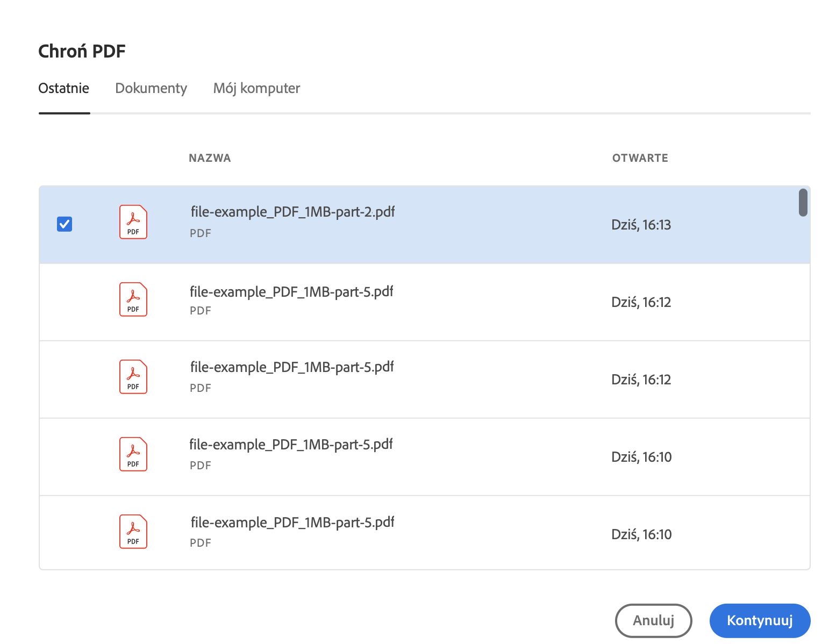Select file name file-example_PDF_1MB-part-2.pdf
The width and height of the screenshot is (829, 644).
click(292, 212)
